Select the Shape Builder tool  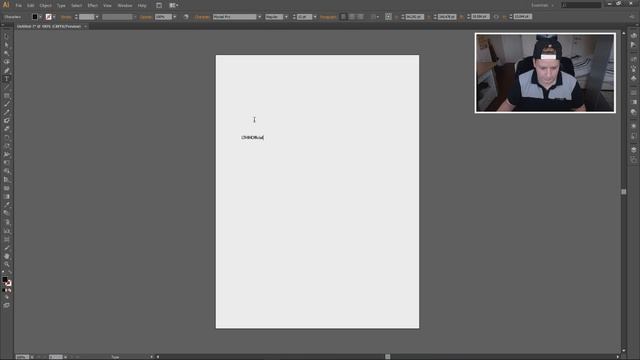point(7,171)
